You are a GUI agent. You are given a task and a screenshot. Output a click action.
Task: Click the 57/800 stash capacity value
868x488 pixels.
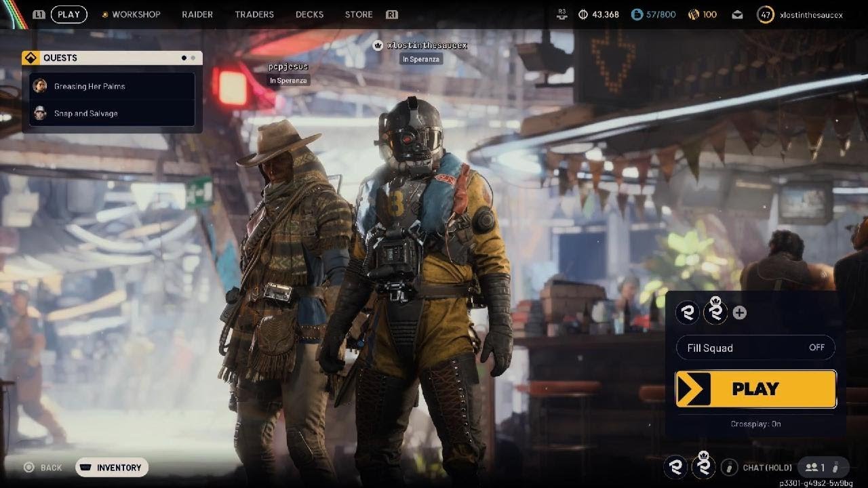pos(661,14)
